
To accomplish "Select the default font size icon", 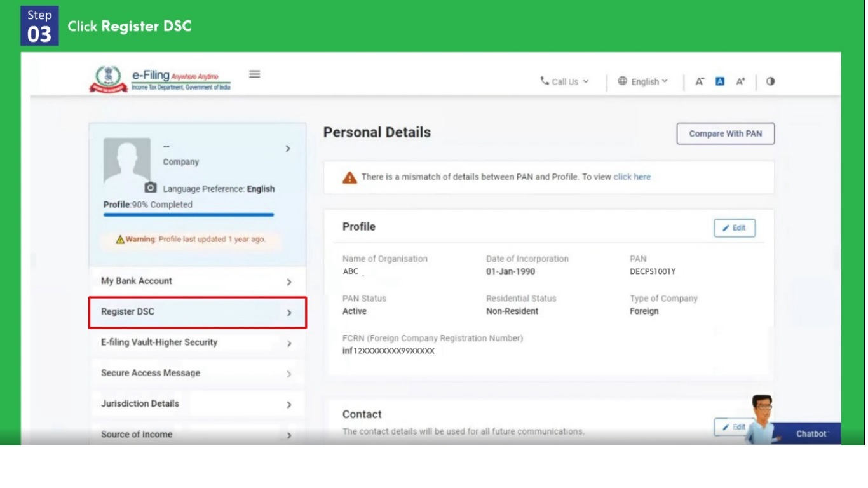I will click(x=720, y=81).
